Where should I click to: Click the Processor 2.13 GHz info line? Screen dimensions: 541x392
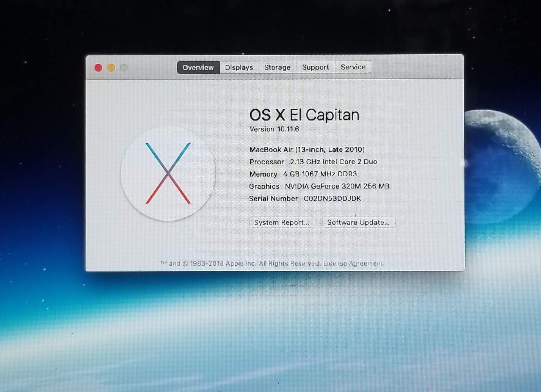pyautogui.click(x=313, y=162)
